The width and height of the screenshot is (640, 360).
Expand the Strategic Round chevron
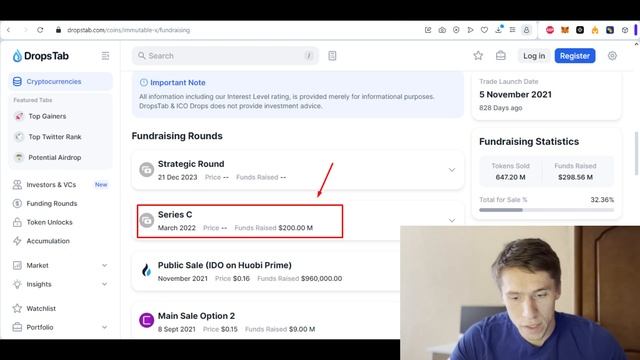tap(452, 169)
